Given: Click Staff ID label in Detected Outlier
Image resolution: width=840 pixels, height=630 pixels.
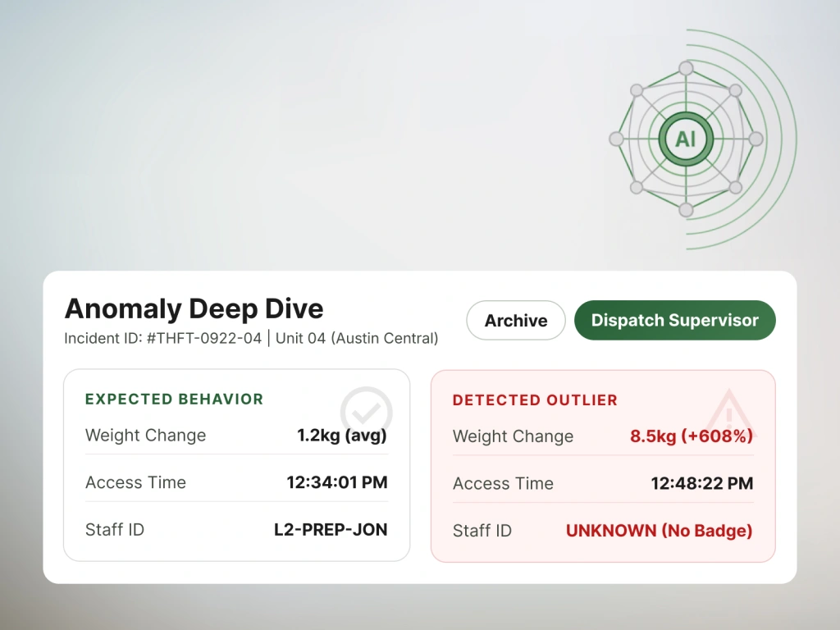Looking at the screenshot, I should pos(482,531).
